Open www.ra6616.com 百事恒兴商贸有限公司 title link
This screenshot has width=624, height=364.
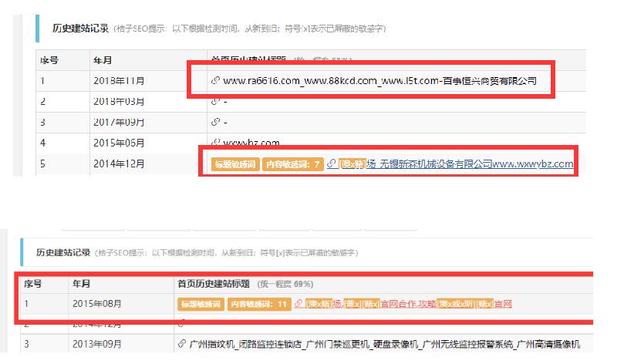380,81
